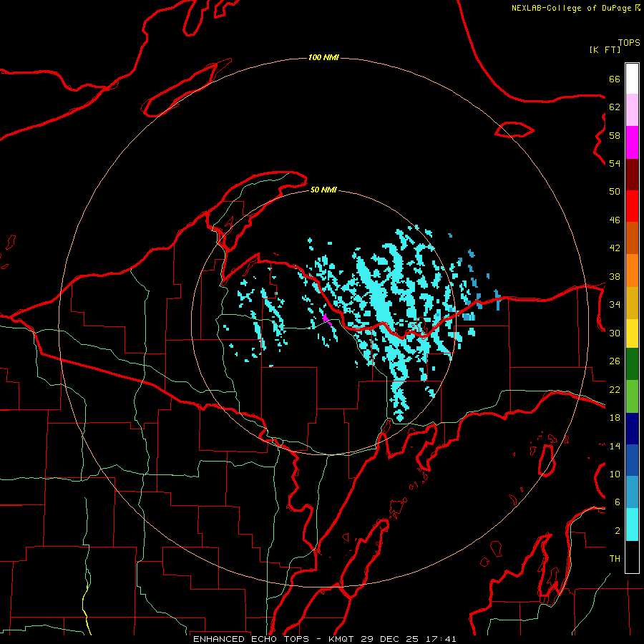Click the TOPS legend title

[629, 42]
